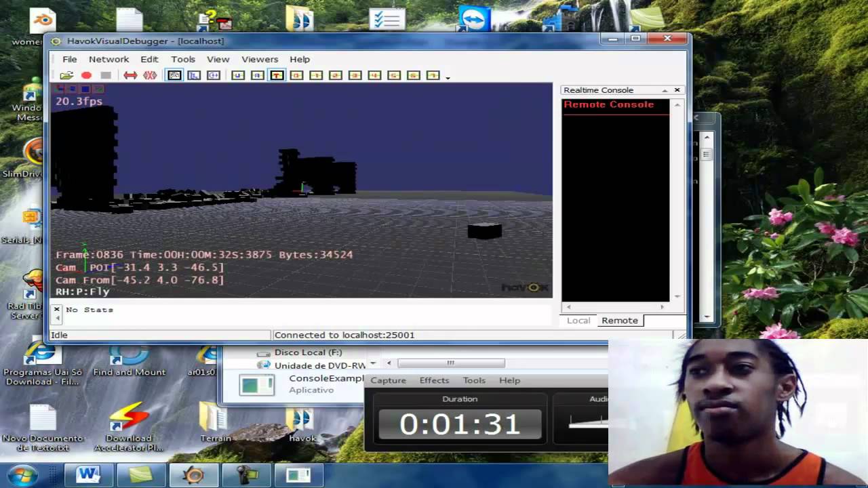Image resolution: width=868 pixels, height=488 pixels.
Task: Click the TeamViewer desktop icon at top
Action: [473, 19]
